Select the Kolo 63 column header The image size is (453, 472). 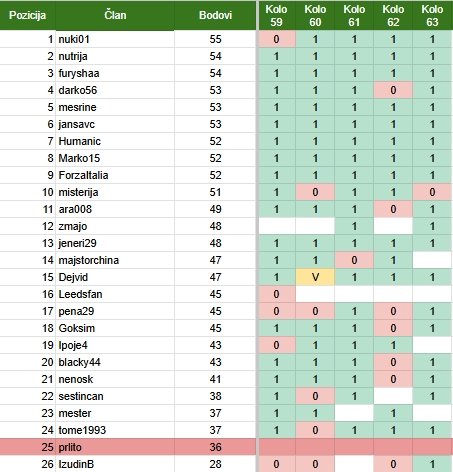pos(432,15)
